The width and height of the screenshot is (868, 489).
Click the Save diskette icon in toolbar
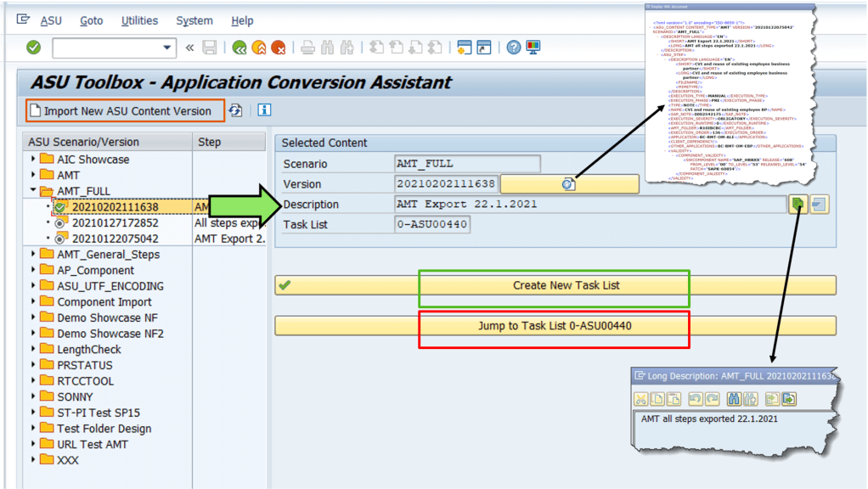[x=209, y=48]
